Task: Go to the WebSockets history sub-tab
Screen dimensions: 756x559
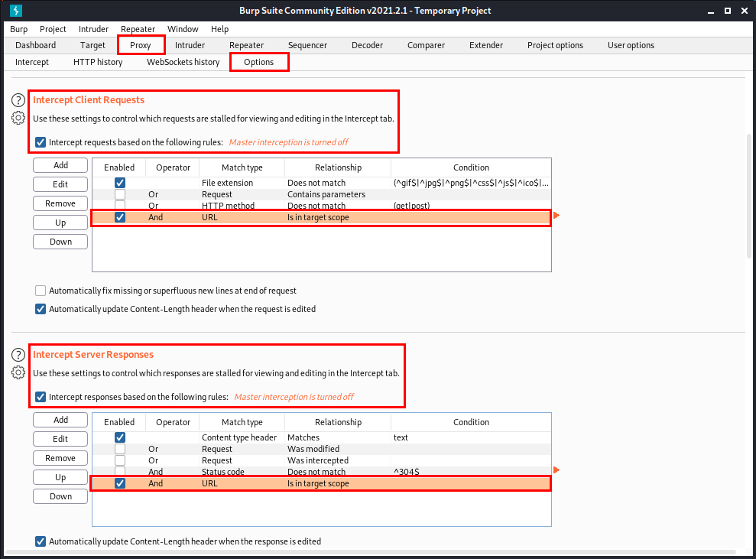Action: pos(183,62)
